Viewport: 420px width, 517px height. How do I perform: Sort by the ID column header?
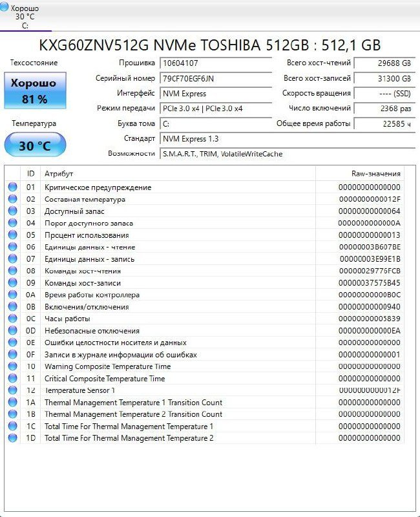coord(30,174)
